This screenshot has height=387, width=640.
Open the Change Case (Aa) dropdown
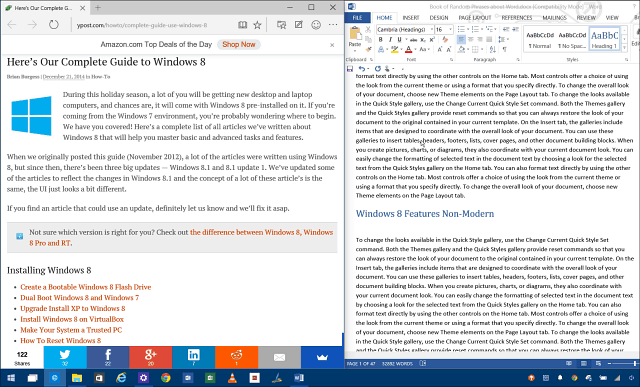(x=424, y=49)
